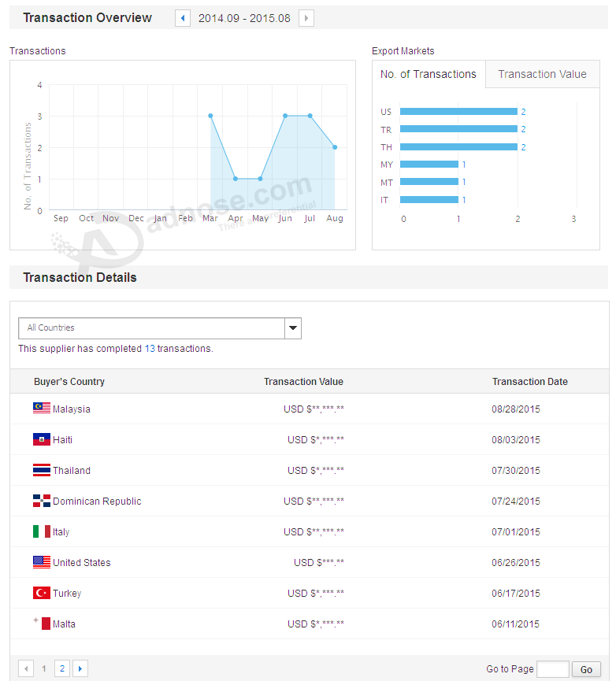Viewport: 616px width, 681px height.
Task: Go to page 2 of transactions
Action: pos(62,668)
